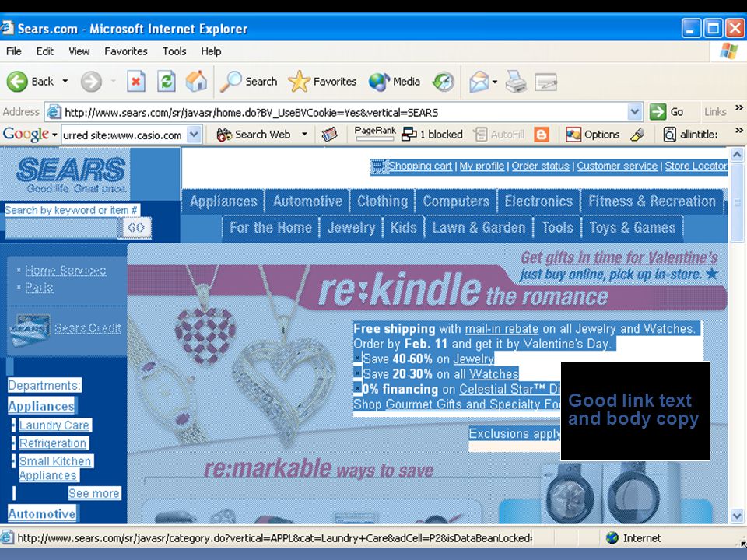Follow the See more link
The image size is (747, 560).
pyautogui.click(x=94, y=493)
